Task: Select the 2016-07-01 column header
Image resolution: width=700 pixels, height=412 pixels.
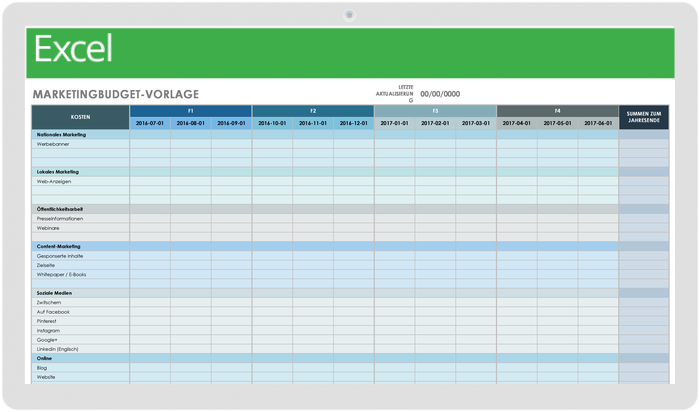Action: click(x=150, y=123)
